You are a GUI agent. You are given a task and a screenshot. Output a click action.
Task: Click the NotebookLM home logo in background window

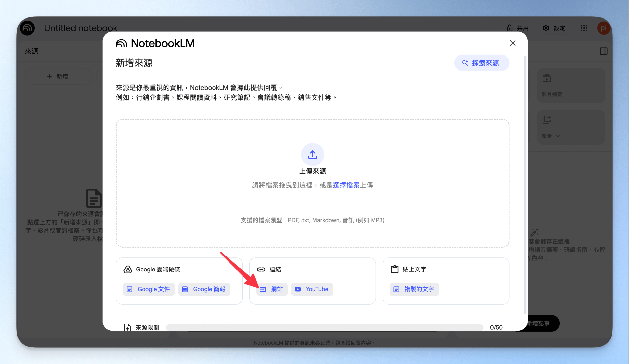tap(28, 28)
